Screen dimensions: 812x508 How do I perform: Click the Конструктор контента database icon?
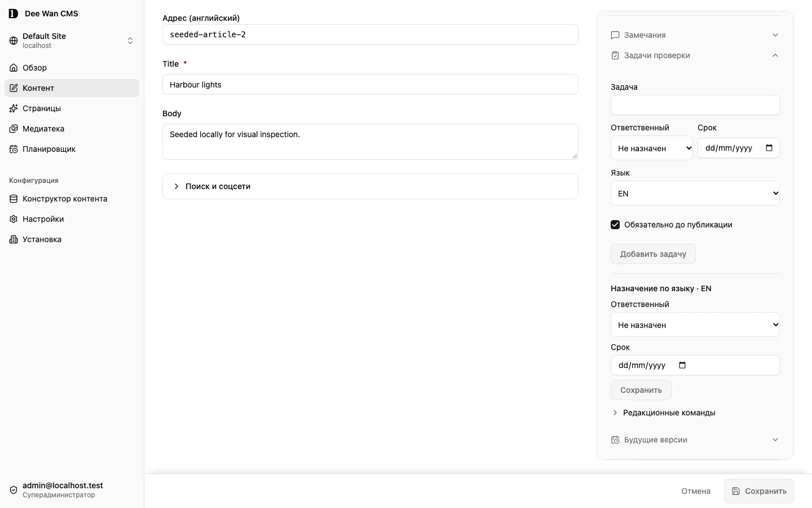coord(14,199)
